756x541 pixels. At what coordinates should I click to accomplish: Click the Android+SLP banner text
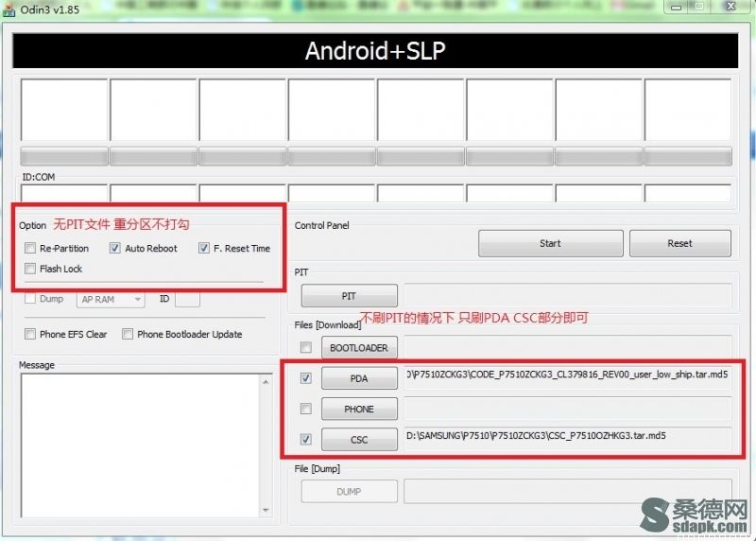[x=375, y=51]
